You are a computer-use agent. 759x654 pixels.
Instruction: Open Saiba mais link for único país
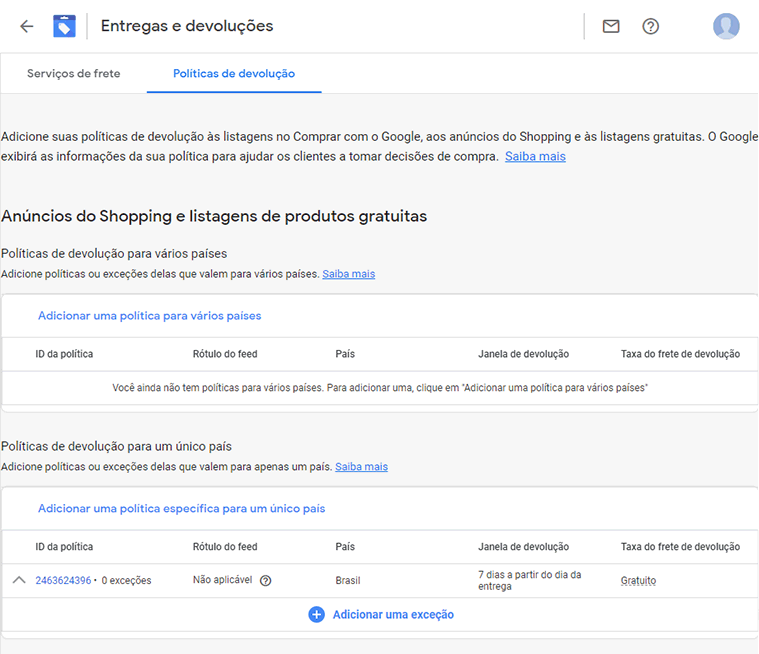point(362,467)
